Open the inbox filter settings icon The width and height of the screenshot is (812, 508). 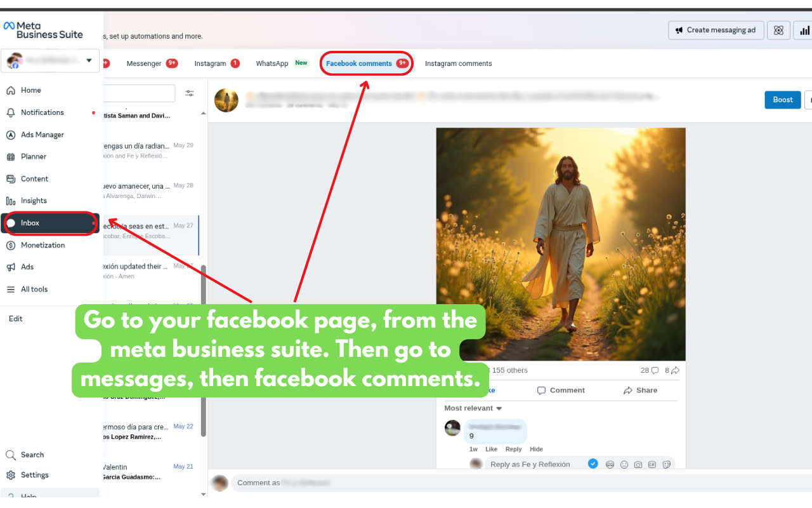pyautogui.click(x=189, y=93)
